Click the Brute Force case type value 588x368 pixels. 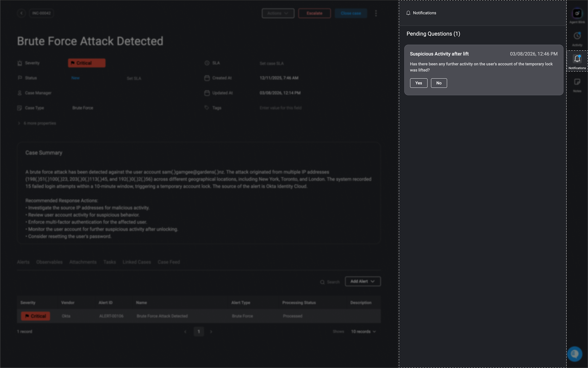[83, 108]
